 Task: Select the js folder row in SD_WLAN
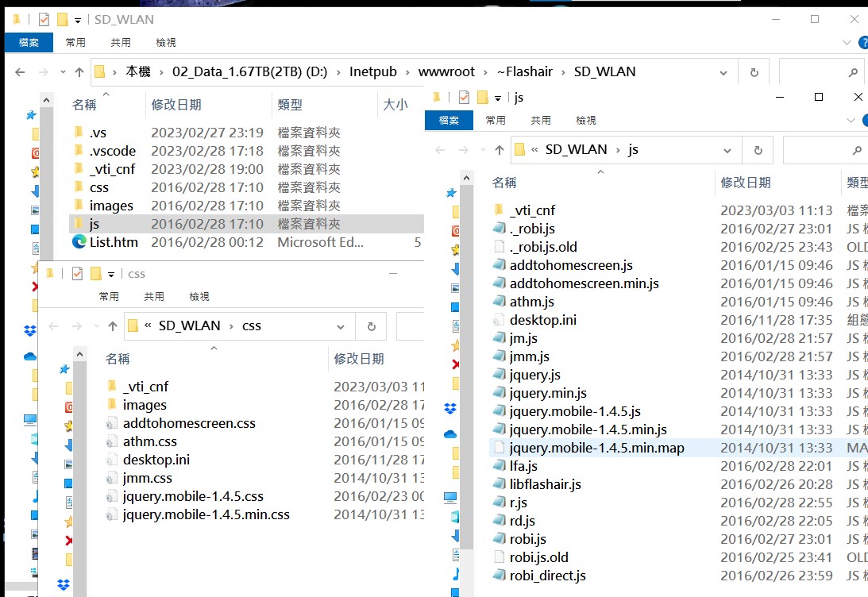(246, 224)
